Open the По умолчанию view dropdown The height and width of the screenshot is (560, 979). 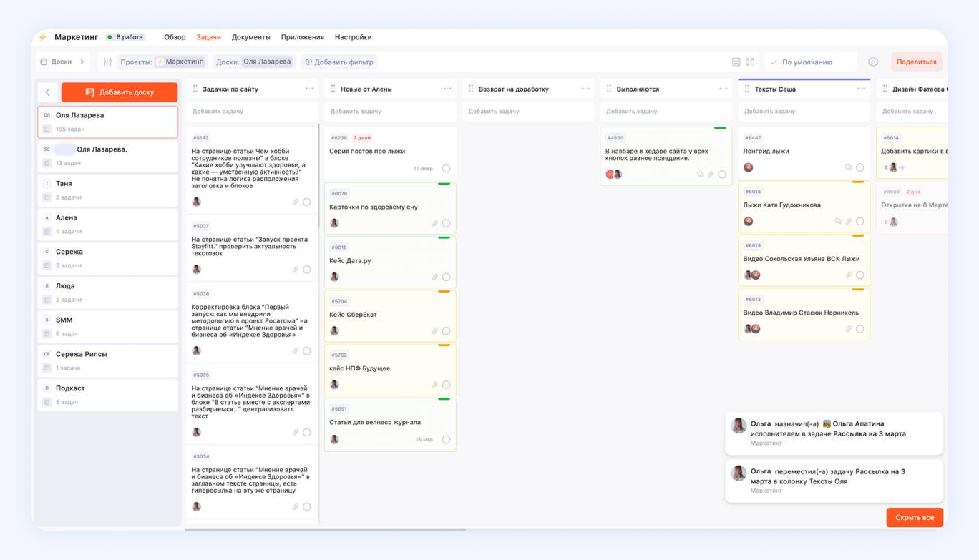tap(810, 62)
